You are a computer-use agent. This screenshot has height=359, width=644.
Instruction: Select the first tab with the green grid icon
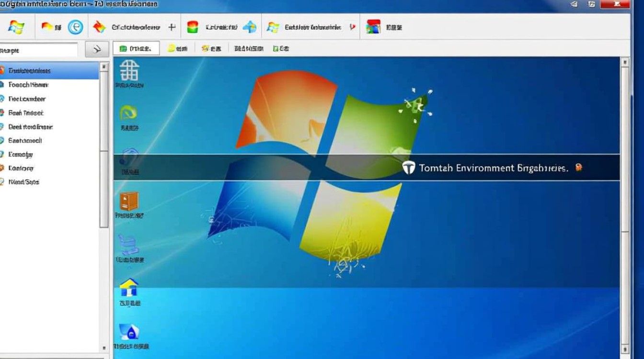pyautogui.click(x=137, y=48)
